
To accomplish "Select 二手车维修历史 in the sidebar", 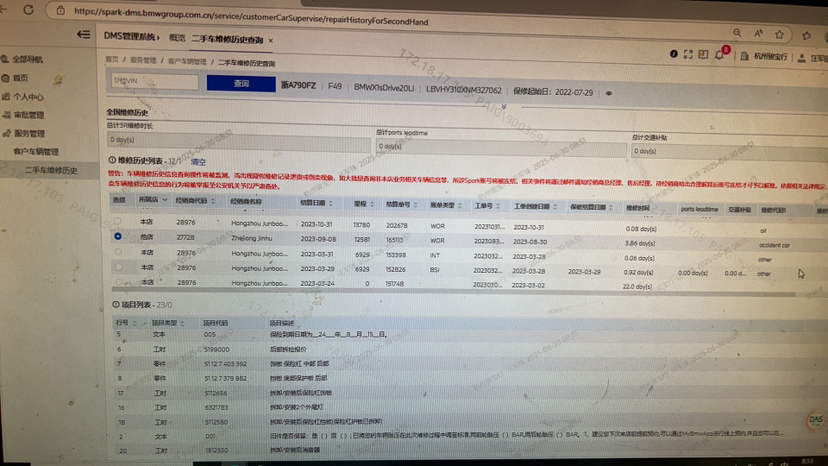I will (51, 170).
